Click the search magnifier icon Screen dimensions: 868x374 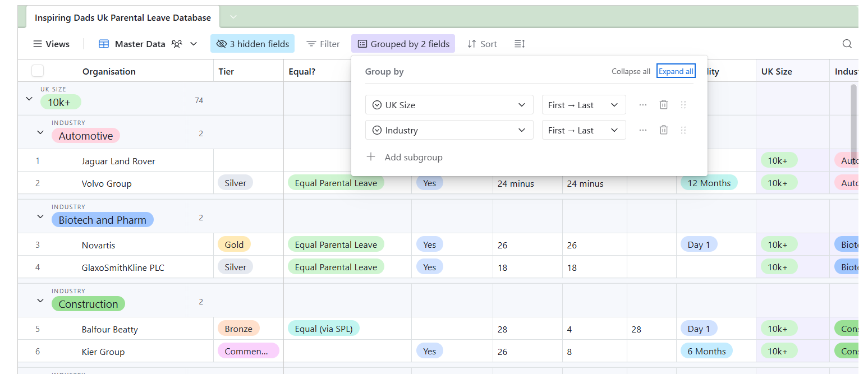tap(847, 44)
